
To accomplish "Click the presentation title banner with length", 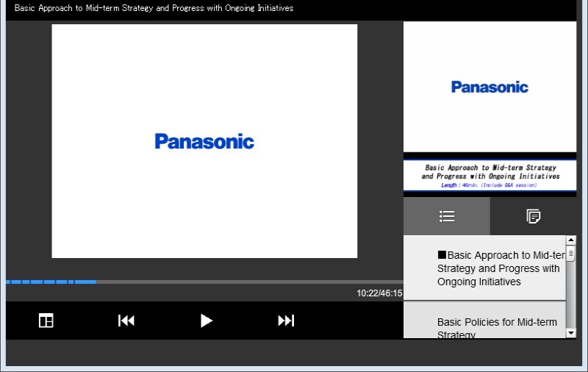I will 490,176.
